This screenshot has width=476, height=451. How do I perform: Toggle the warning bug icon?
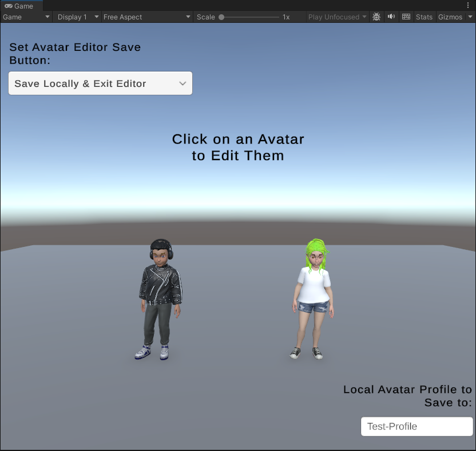pyautogui.click(x=376, y=17)
